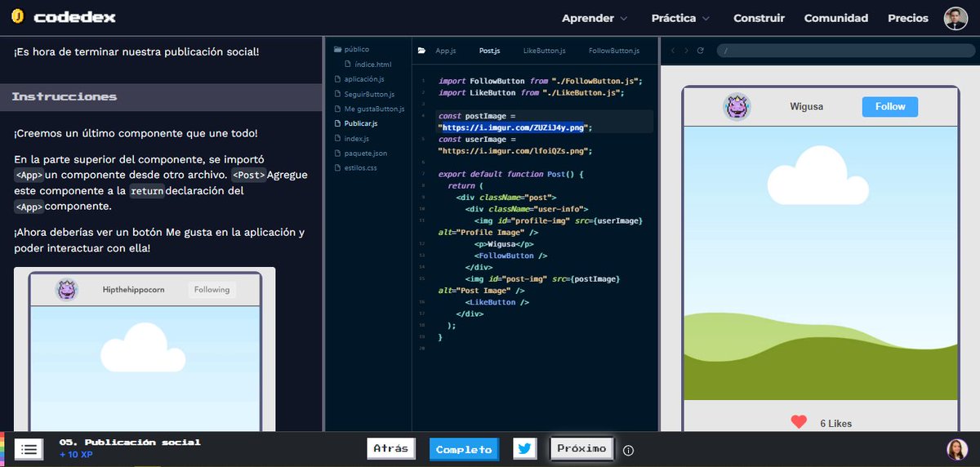Click the Atrás button
The width and height of the screenshot is (980, 467).
click(x=391, y=449)
